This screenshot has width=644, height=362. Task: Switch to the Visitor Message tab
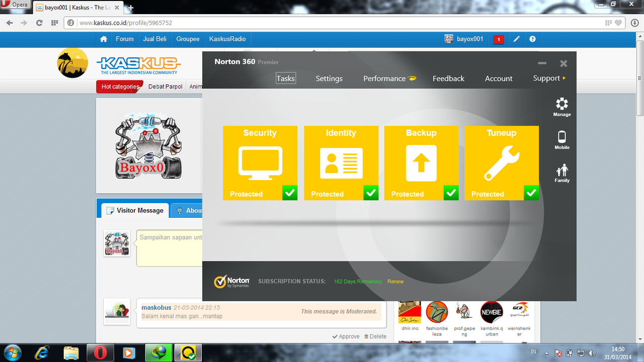135,210
